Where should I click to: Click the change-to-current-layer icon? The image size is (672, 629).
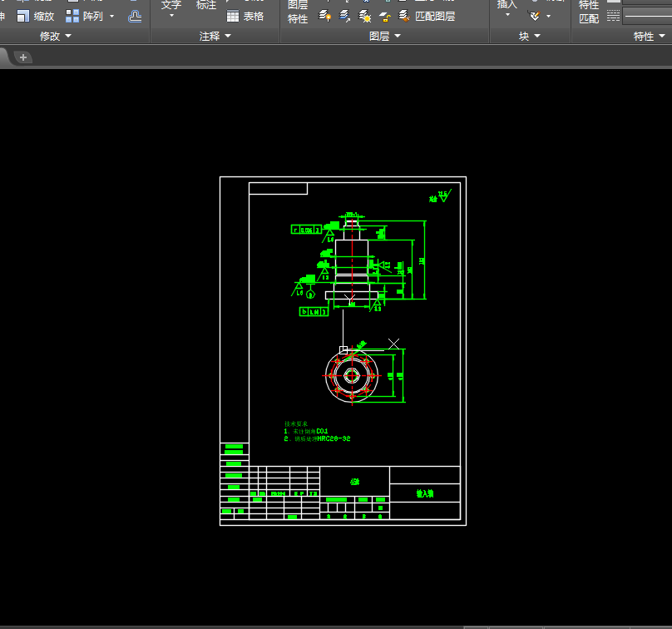click(344, 17)
